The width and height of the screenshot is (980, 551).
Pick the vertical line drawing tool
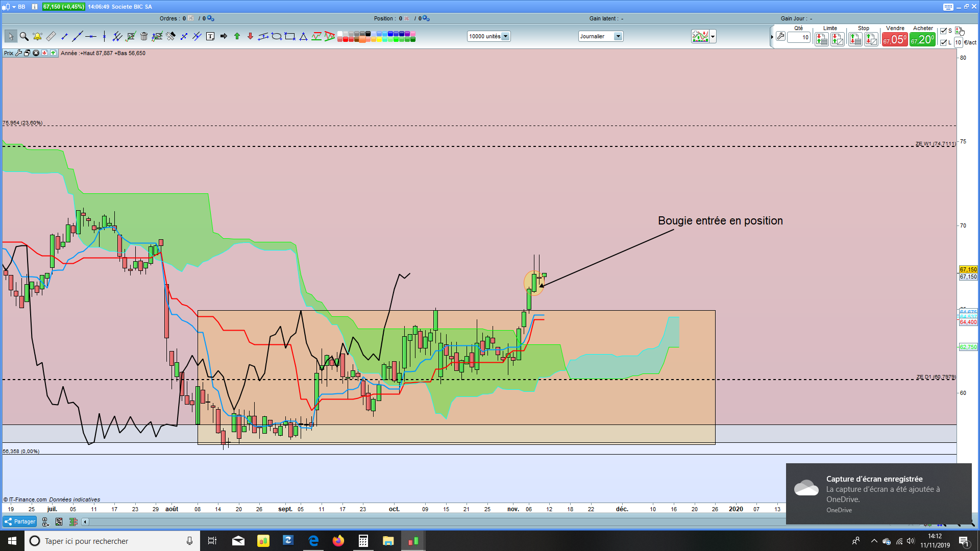pyautogui.click(x=104, y=36)
